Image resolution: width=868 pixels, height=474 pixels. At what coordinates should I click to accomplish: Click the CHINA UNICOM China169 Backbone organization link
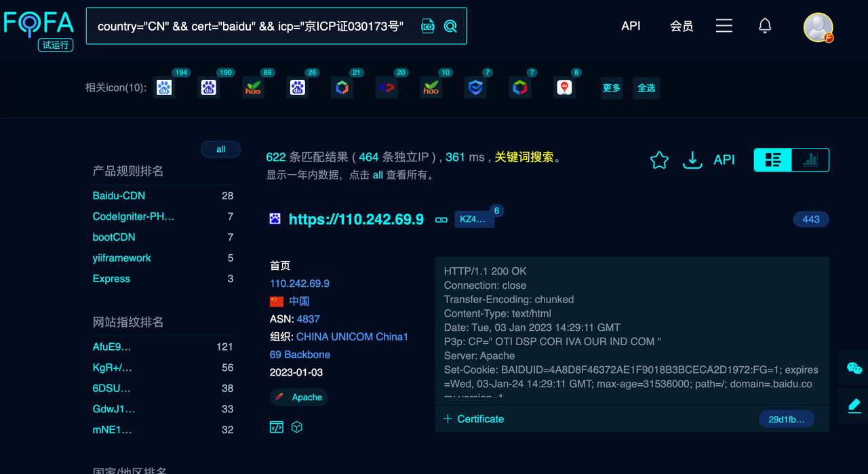tap(339, 345)
